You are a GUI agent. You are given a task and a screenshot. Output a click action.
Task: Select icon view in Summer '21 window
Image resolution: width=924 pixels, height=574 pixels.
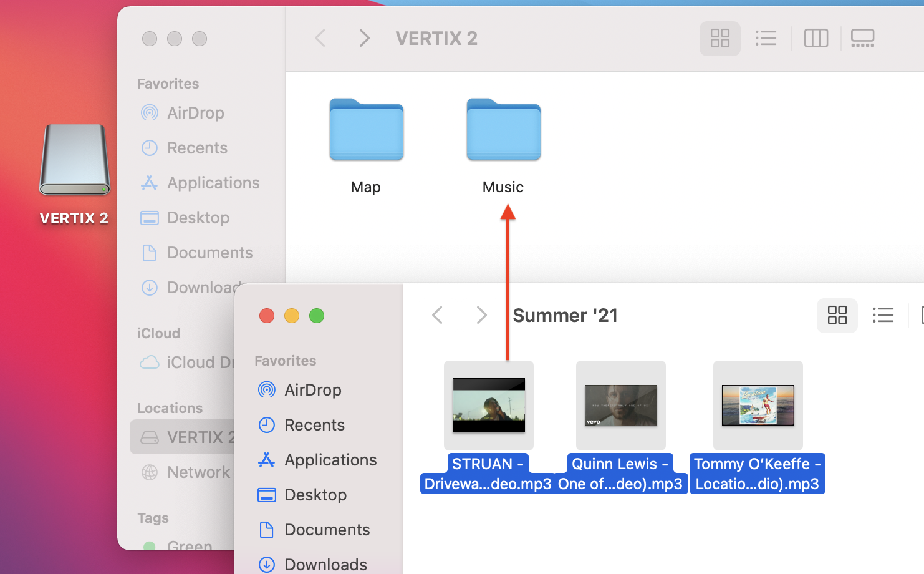pos(837,315)
